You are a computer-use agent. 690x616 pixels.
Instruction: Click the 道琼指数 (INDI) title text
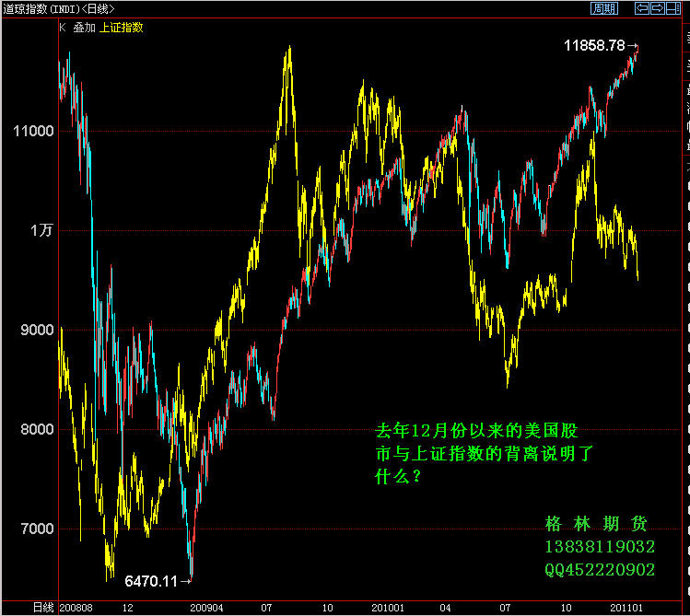coord(41,8)
